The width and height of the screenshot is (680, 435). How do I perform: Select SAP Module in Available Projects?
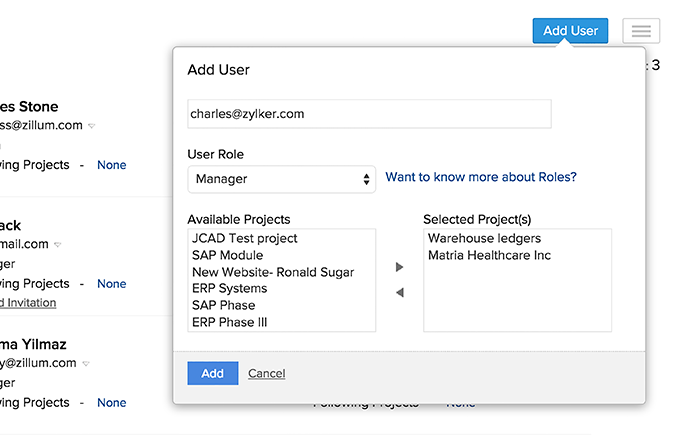point(227,255)
